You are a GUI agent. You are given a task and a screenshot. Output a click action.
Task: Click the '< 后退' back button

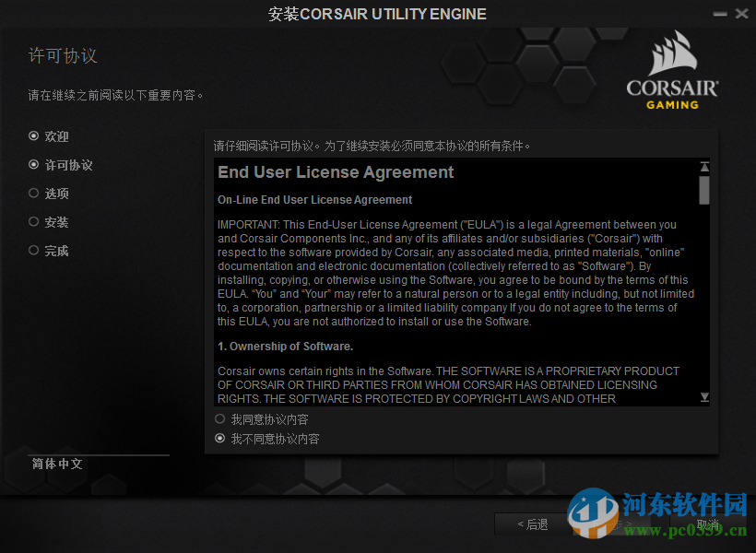533,524
